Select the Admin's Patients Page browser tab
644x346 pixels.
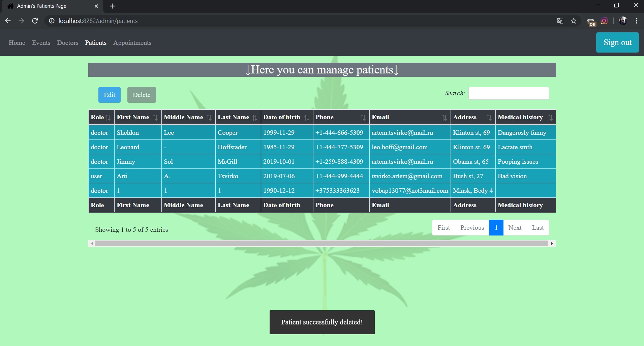(x=52, y=6)
